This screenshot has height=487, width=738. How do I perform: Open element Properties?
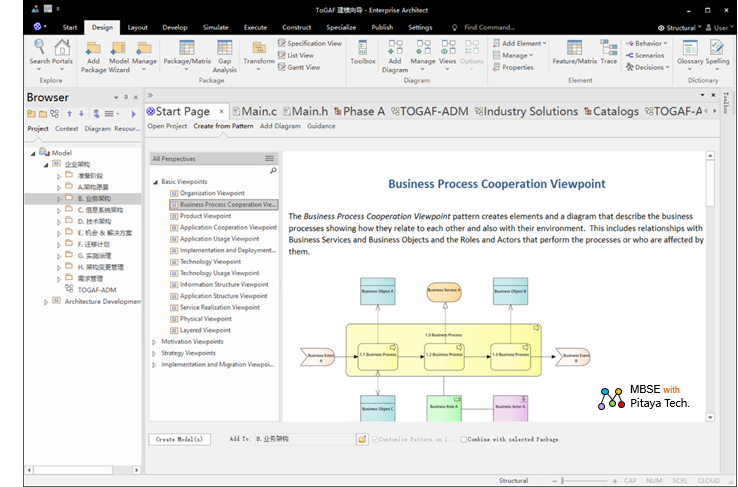[x=513, y=67]
